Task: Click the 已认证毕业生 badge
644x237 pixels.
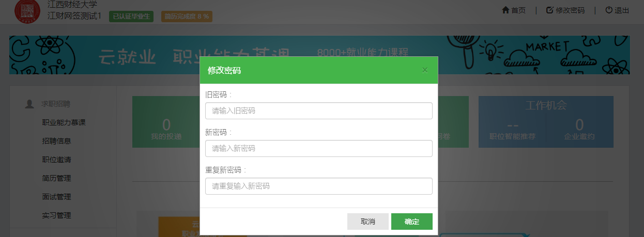Action: (131, 17)
